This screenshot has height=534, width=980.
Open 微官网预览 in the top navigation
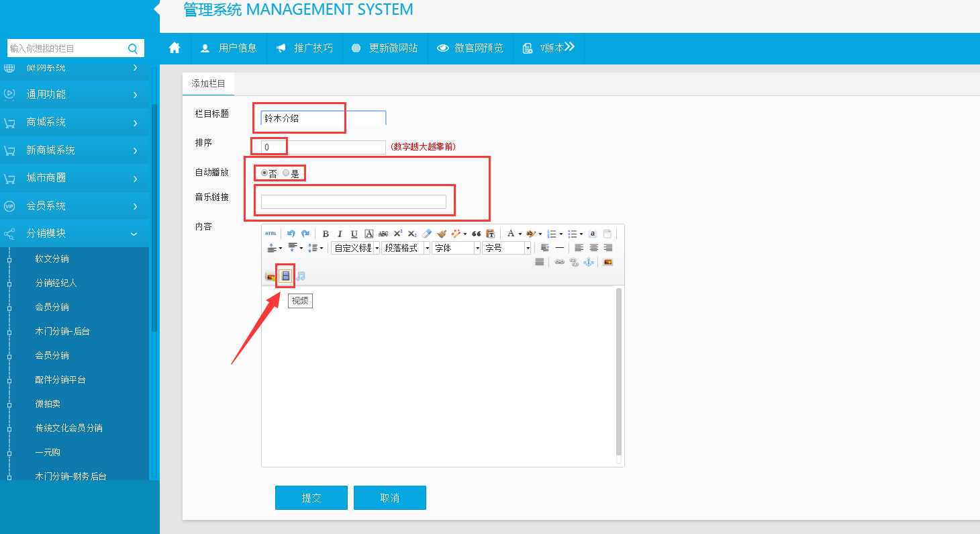[471, 48]
